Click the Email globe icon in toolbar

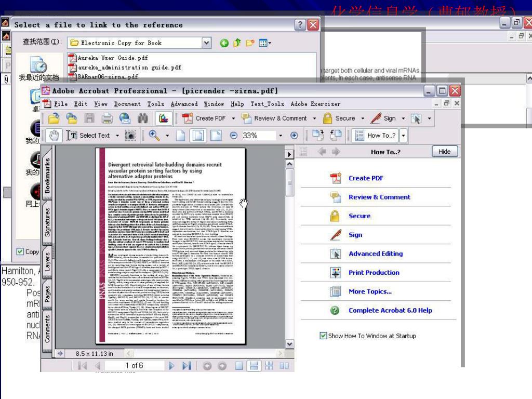point(125,118)
